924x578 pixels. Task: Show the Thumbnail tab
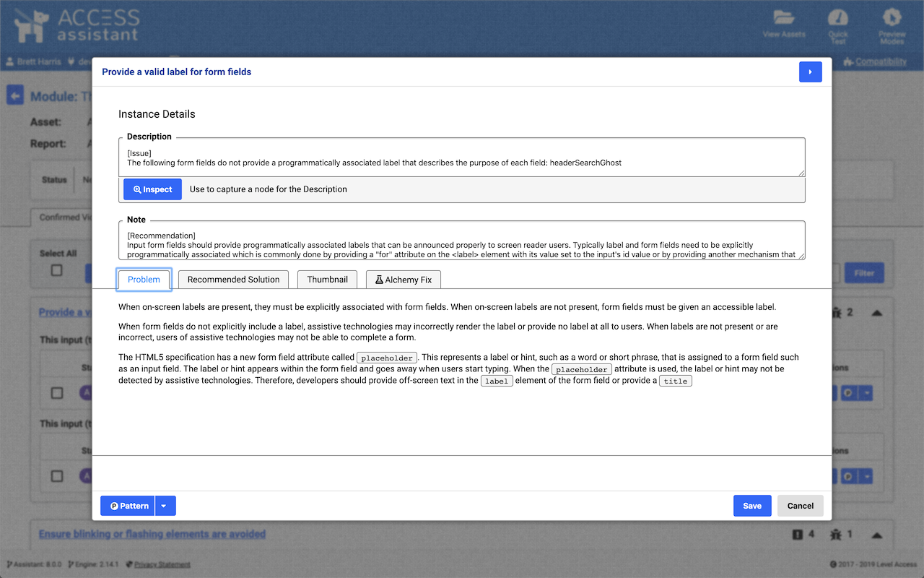point(327,280)
